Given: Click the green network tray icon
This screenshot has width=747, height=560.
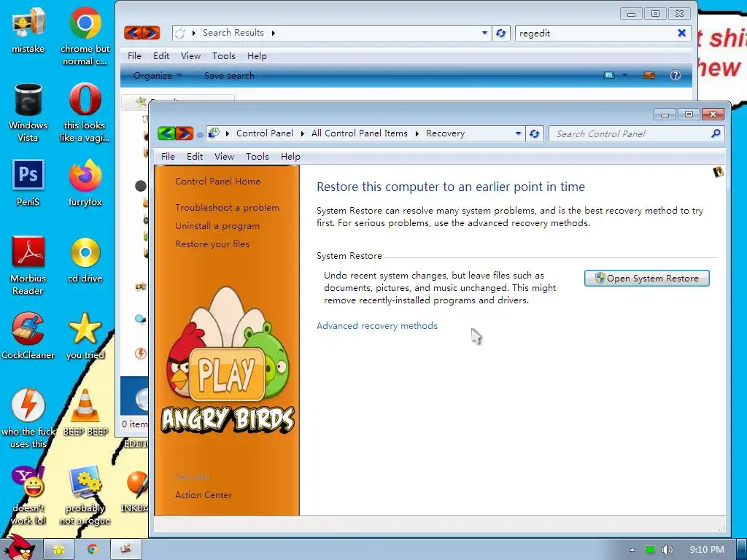Looking at the screenshot, I should tap(650, 550).
